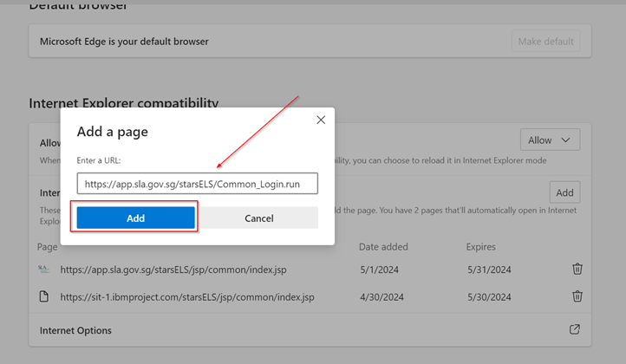Select the sit-1.ibmproject.com index.jsp URL
Screen dimensions: 626x364
pyautogui.click(x=187, y=297)
